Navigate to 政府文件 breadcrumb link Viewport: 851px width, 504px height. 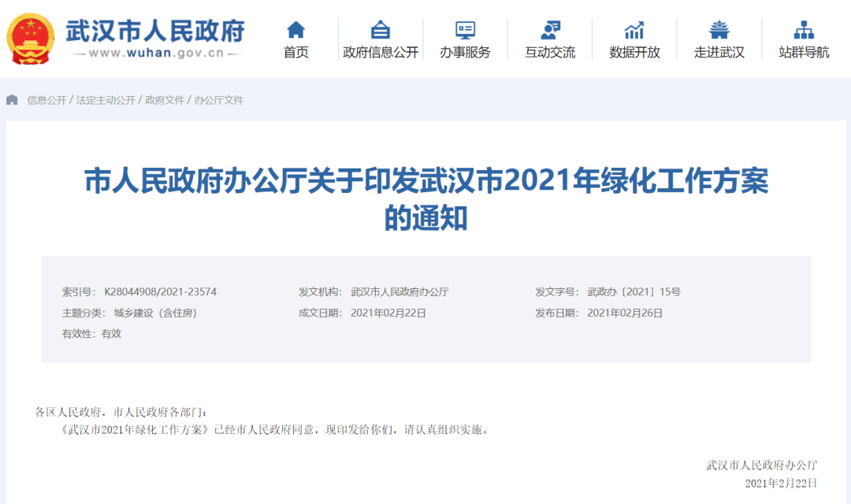coord(165,100)
